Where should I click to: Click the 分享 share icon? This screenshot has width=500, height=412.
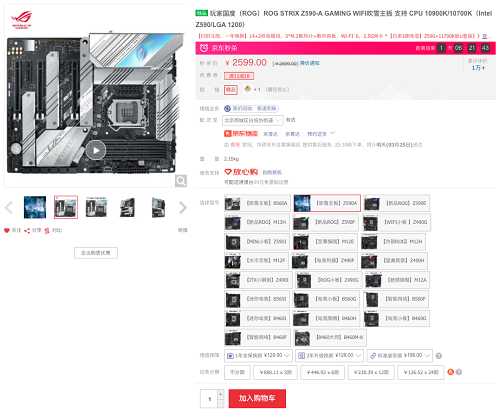tap(27, 230)
